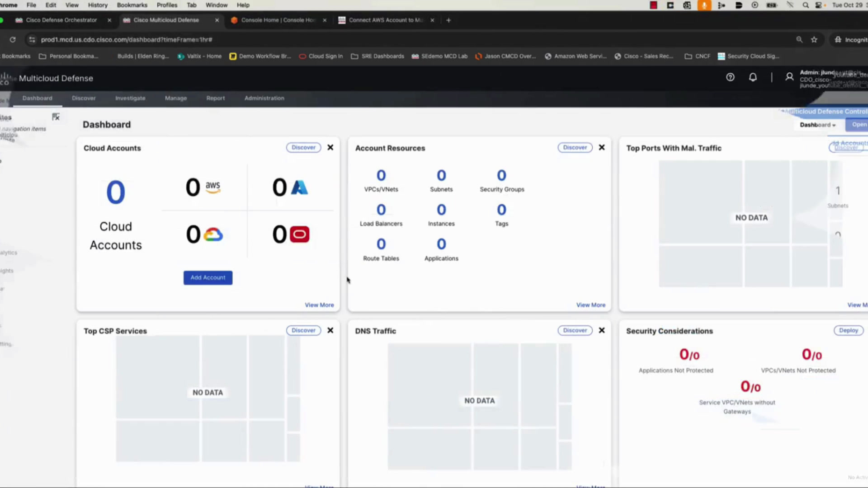This screenshot has height=488, width=868.
Task: Close the Account Resources card
Action: (x=602, y=147)
